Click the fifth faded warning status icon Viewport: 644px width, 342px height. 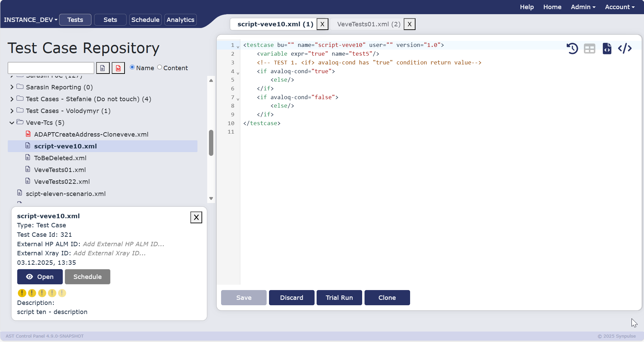tap(62, 293)
